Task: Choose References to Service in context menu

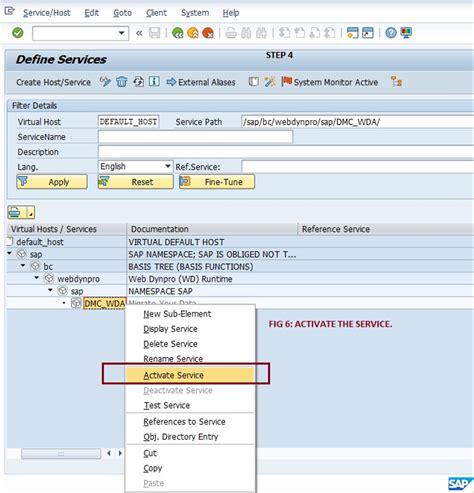Action: click(191, 422)
